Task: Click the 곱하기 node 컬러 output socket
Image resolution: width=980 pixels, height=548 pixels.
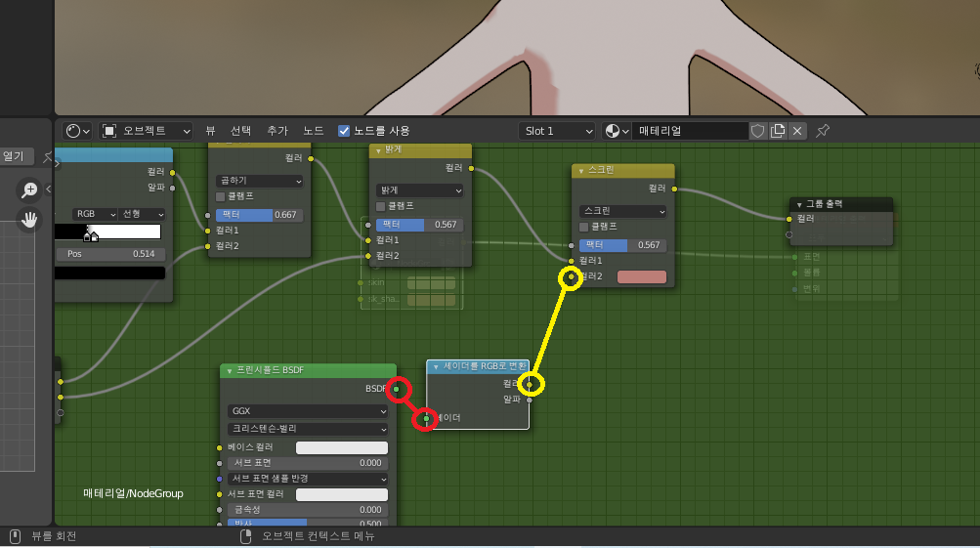Action: click(311, 158)
